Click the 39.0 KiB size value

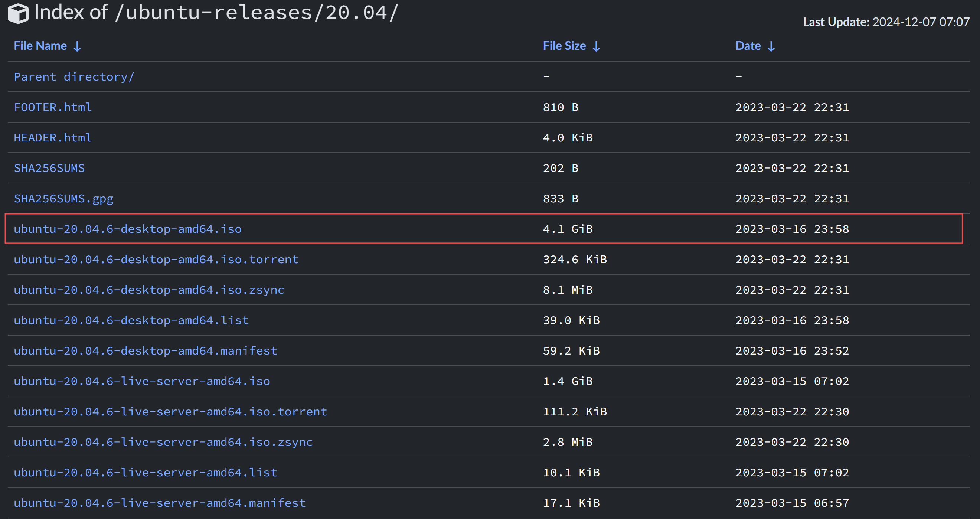click(x=571, y=320)
